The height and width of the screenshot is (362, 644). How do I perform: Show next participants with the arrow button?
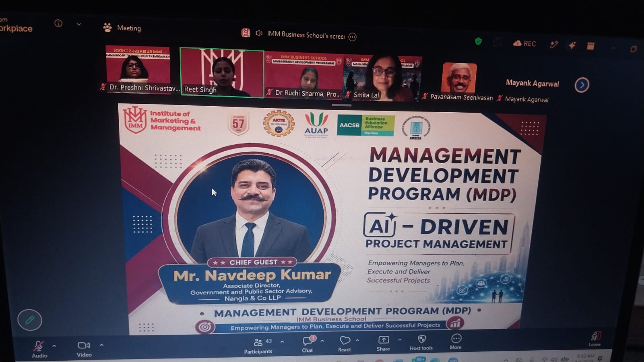point(582,85)
